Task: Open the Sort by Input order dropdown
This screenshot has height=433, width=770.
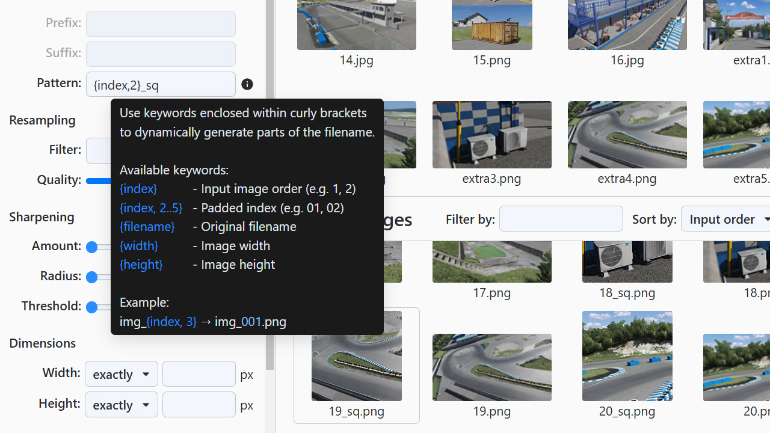Action: (x=727, y=219)
